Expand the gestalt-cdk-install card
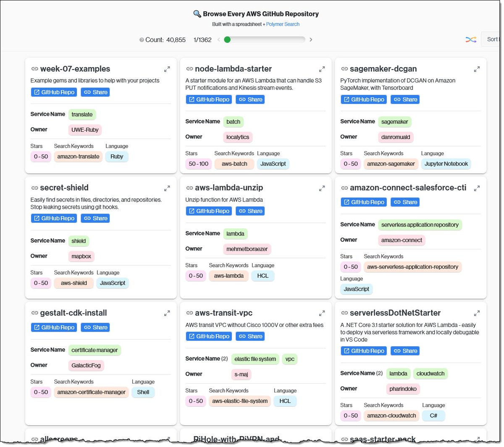 pyautogui.click(x=167, y=313)
